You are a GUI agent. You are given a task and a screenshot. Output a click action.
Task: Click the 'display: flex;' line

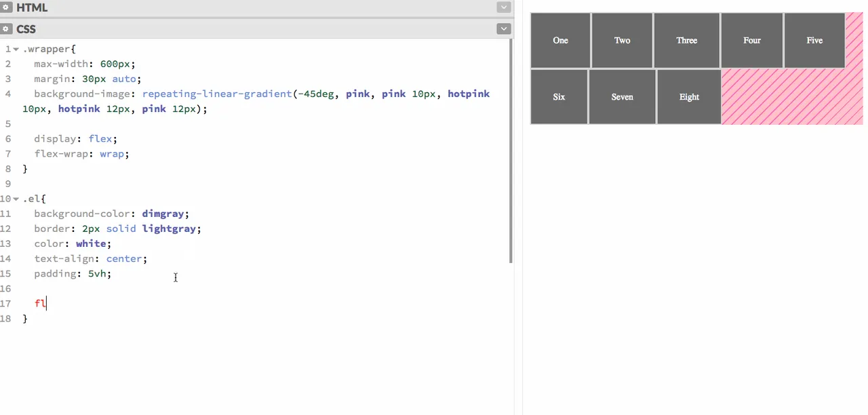pyautogui.click(x=76, y=139)
